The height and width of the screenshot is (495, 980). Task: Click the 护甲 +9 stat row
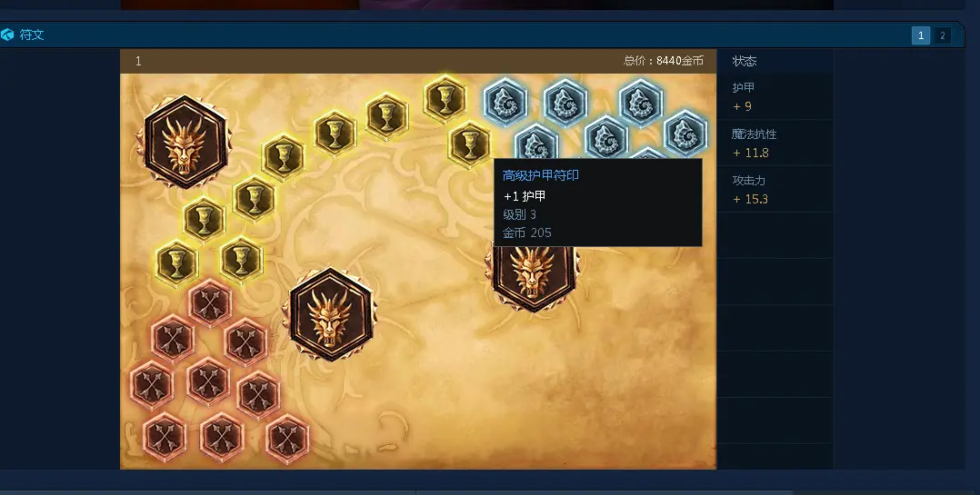775,97
